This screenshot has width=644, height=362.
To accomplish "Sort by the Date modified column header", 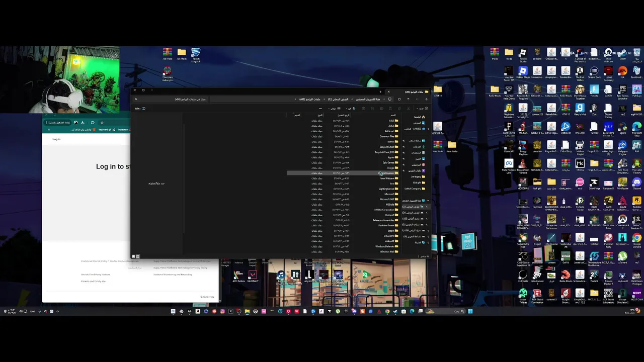I will [344, 115].
